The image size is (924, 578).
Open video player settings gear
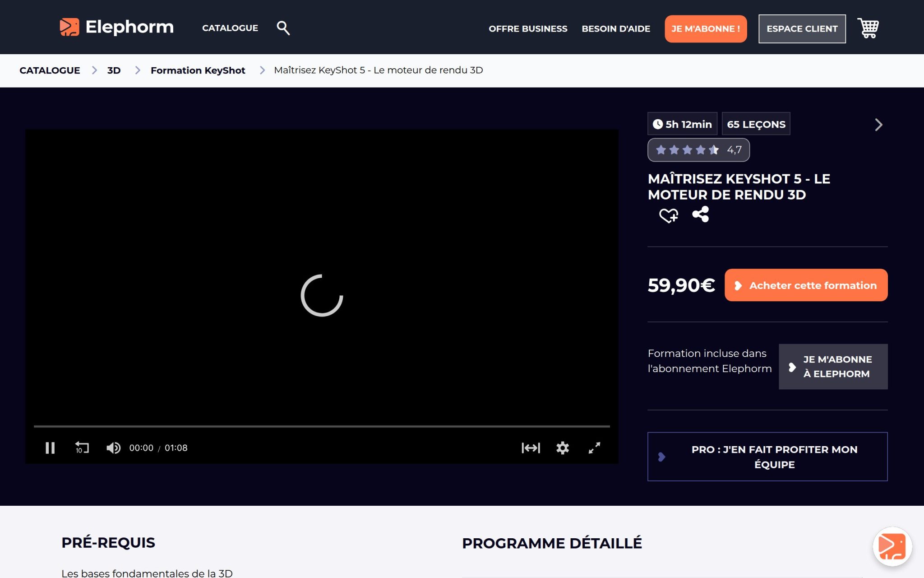pos(562,447)
